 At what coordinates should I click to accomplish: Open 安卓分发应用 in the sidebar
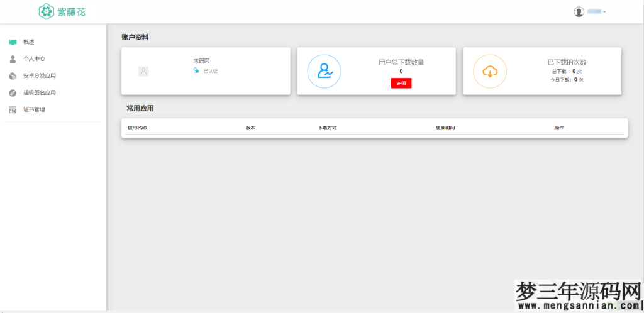(40, 76)
